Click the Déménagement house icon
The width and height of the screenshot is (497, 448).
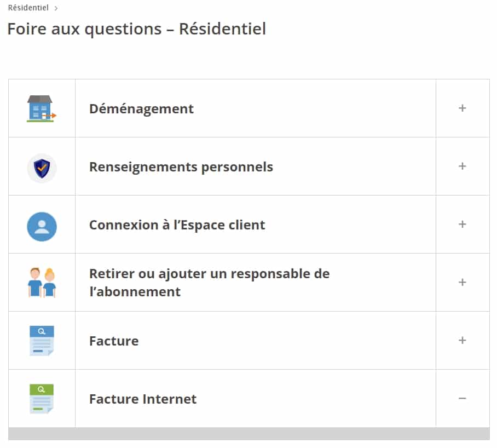pyautogui.click(x=42, y=108)
